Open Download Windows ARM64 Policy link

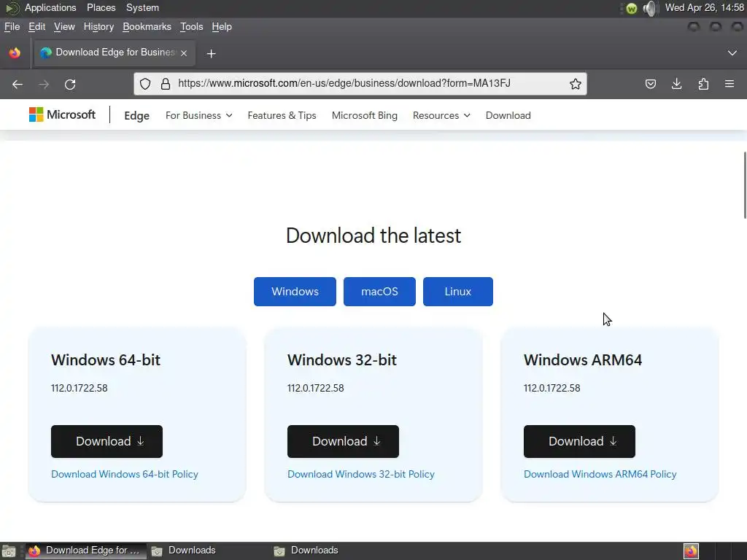click(x=600, y=474)
